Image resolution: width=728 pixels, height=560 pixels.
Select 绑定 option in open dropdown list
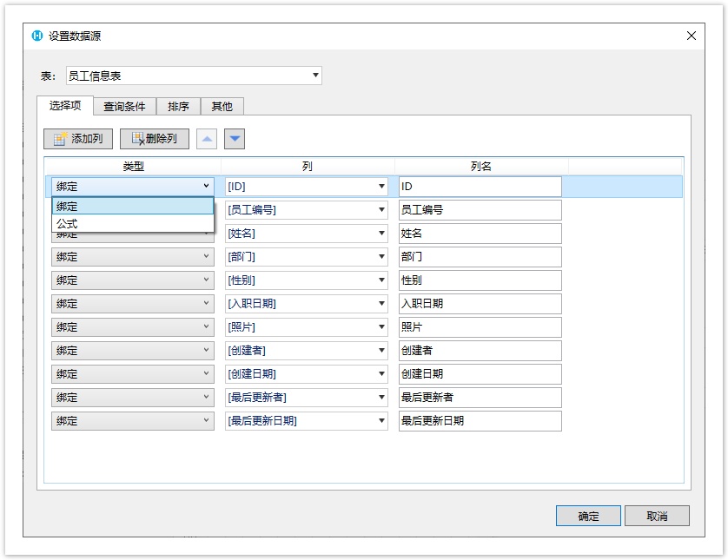tap(132, 206)
